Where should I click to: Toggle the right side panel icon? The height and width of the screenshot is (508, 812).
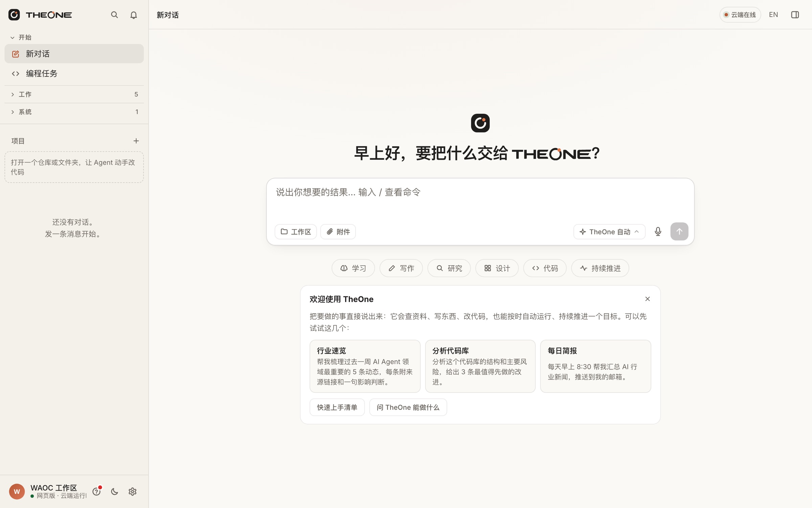pyautogui.click(x=795, y=15)
